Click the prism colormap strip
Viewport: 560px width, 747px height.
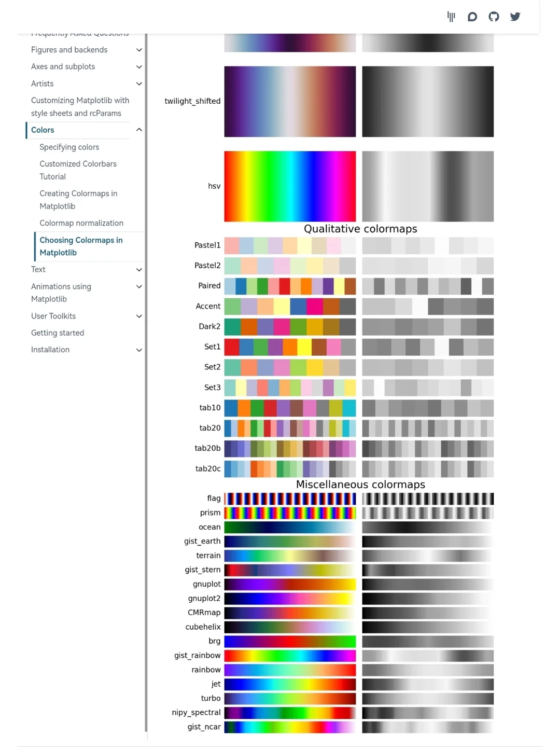coord(290,513)
